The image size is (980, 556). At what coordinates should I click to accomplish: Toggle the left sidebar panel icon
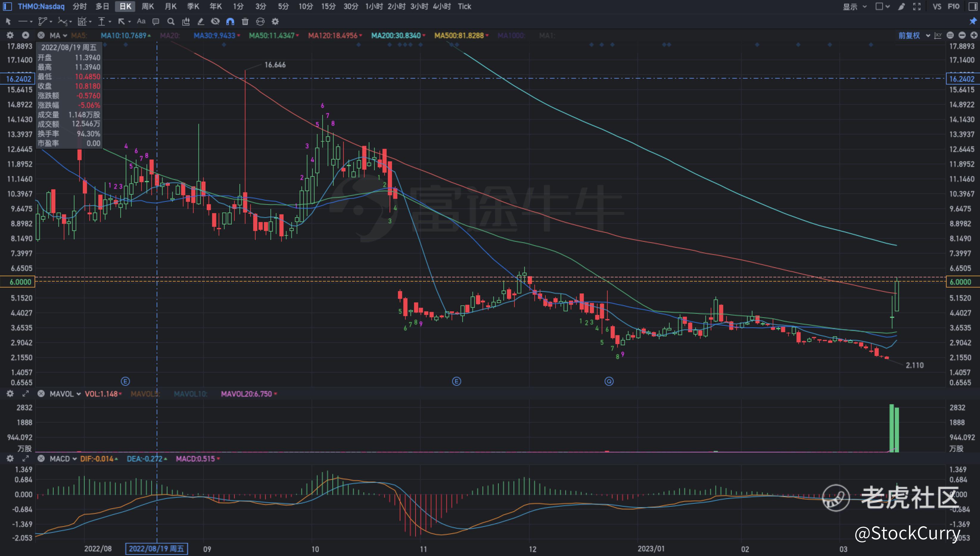pos(7,7)
